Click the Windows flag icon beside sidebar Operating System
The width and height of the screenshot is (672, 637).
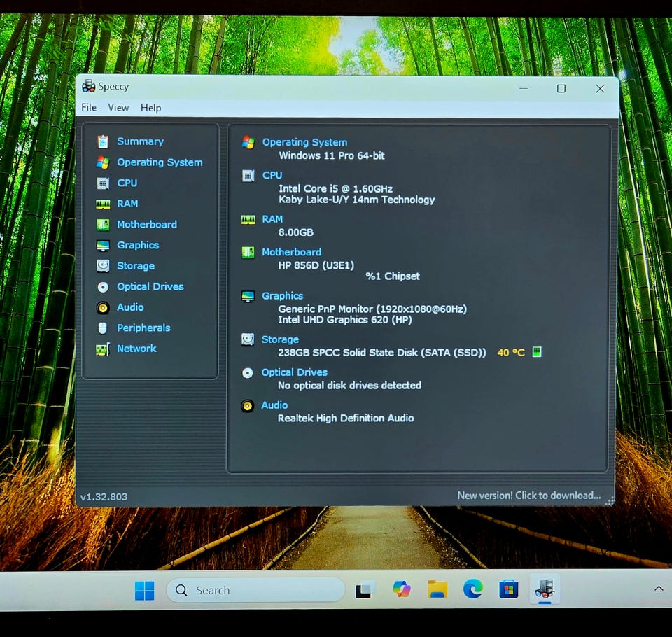[103, 162]
